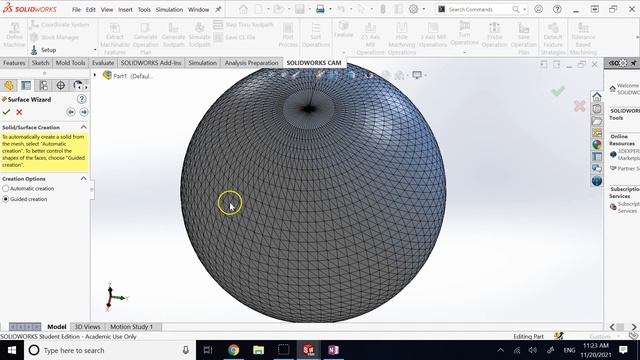Click the Home icon in title toolbar
640x360 pixels.
(243, 9)
